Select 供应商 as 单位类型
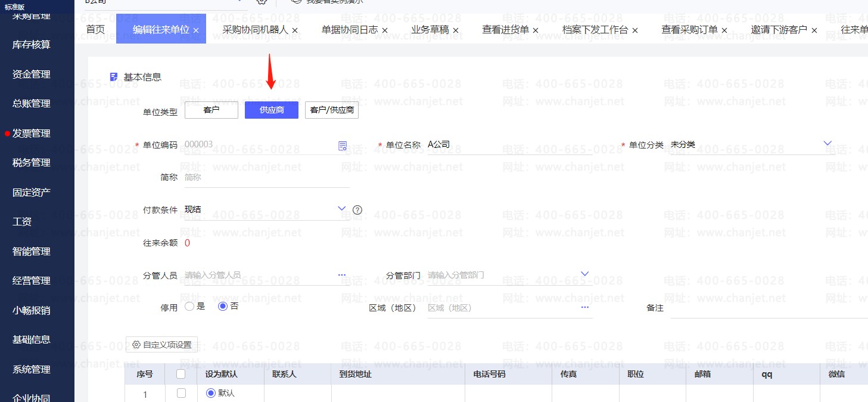The width and height of the screenshot is (868, 402). coord(272,110)
